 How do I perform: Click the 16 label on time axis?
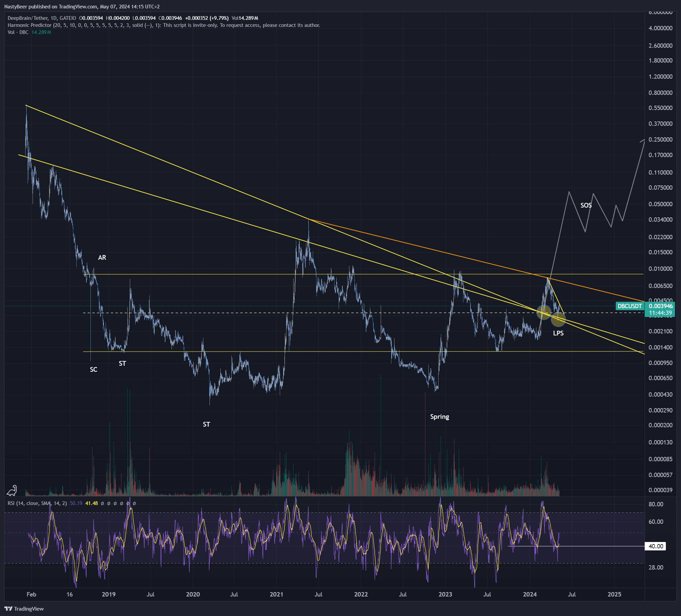point(70,594)
